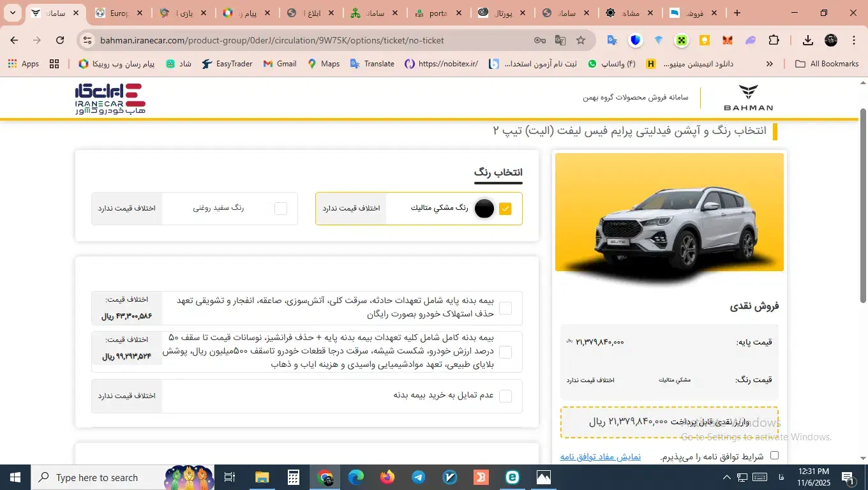Click the bookmark star in the address bar

point(581,40)
